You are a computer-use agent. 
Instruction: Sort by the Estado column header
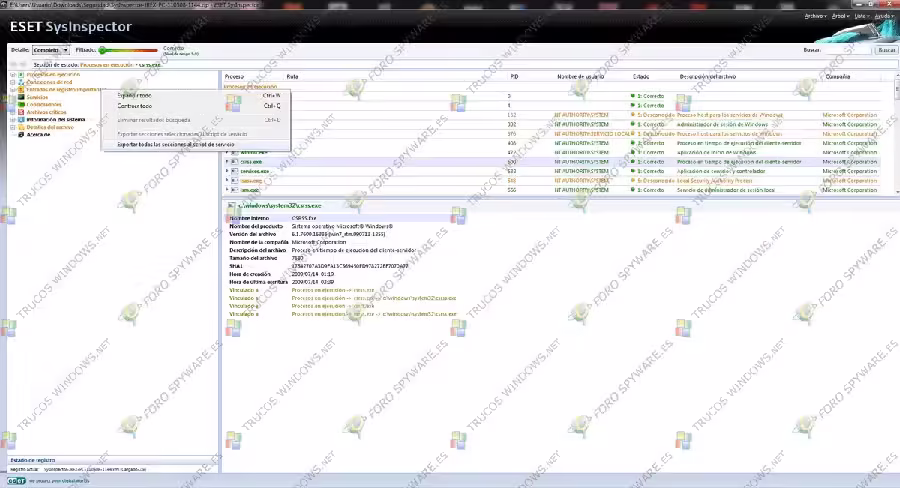641,76
